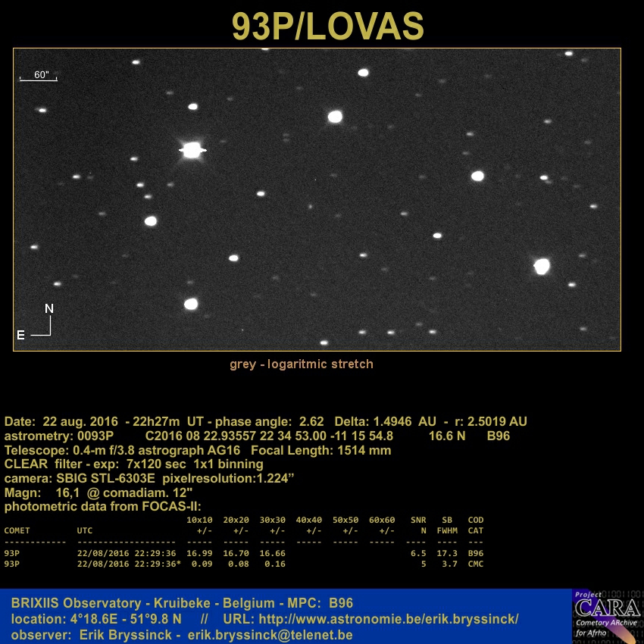The image size is (644, 644).
Task: Click the 0.16 error value
Action: pyautogui.click(x=275, y=564)
